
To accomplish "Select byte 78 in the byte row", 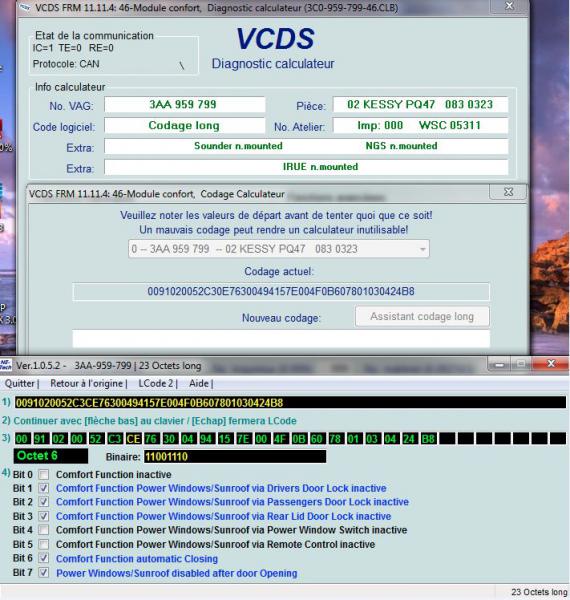I will (335, 439).
